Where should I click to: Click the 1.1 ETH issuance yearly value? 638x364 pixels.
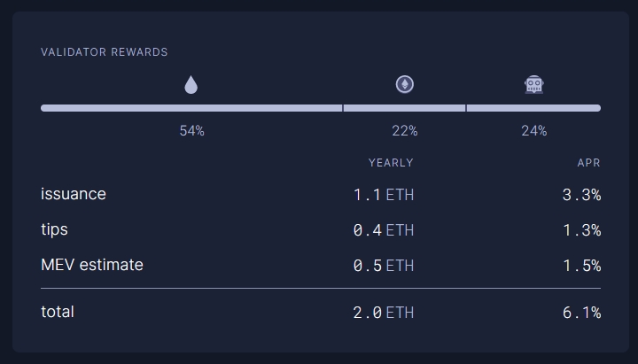click(383, 195)
